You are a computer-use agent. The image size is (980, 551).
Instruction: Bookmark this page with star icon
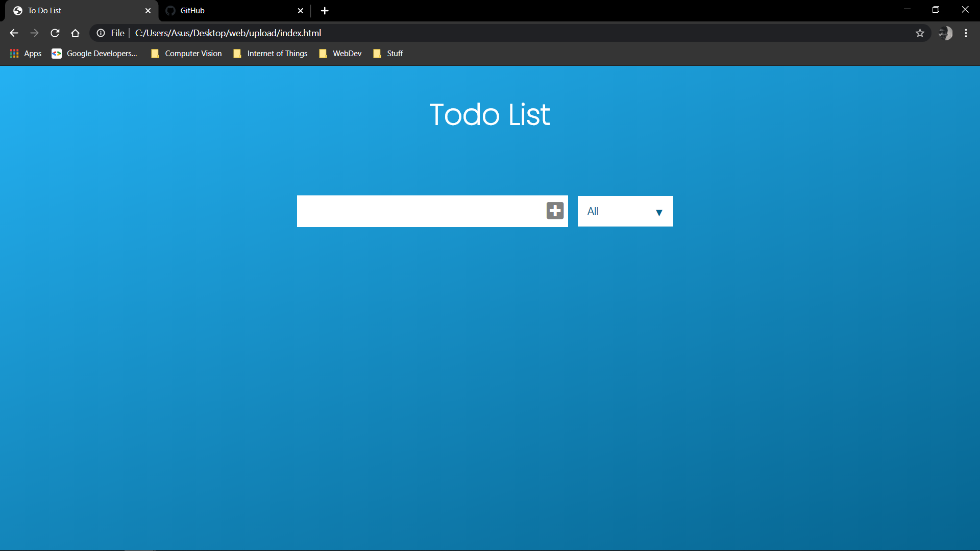920,33
